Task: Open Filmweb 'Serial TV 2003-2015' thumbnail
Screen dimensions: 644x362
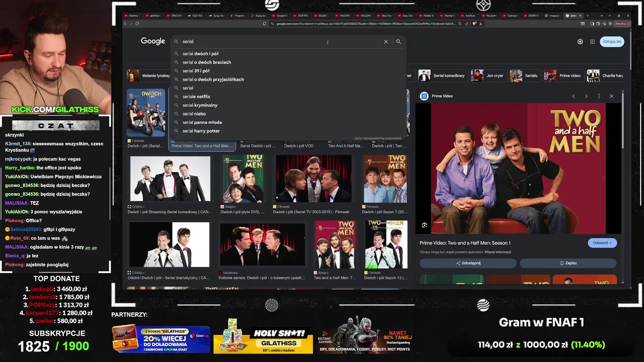Action: point(313,178)
